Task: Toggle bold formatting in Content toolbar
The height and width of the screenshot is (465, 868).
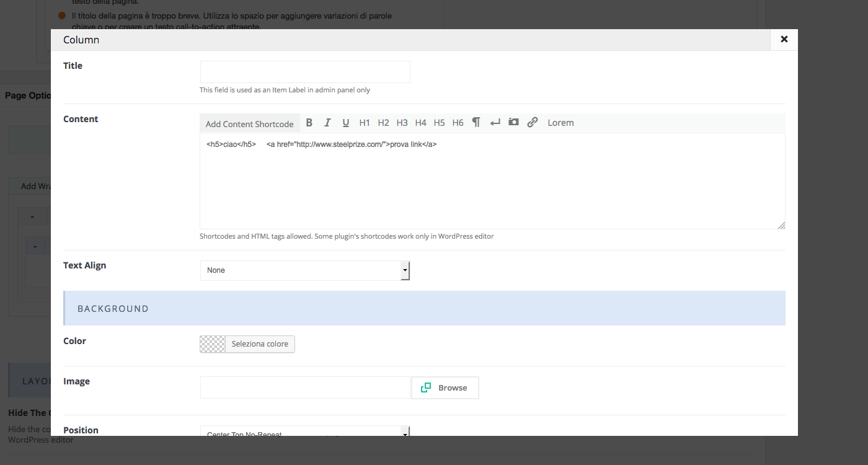Action: pos(309,123)
